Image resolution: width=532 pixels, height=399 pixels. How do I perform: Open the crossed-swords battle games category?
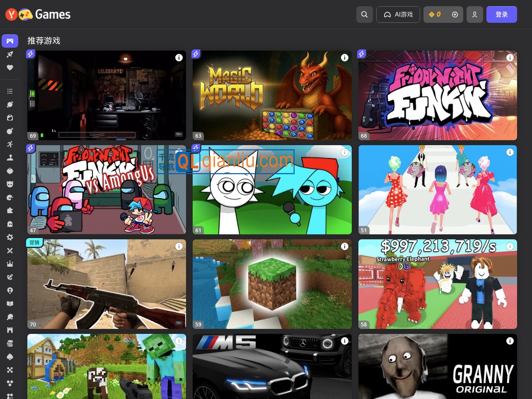coord(10,250)
